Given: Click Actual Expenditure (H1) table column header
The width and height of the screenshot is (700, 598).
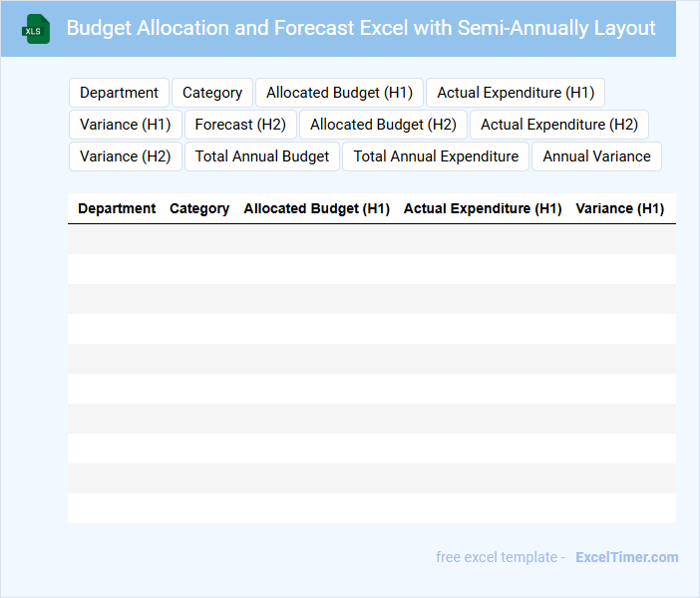Looking at the screenshot, I should 483,208.
